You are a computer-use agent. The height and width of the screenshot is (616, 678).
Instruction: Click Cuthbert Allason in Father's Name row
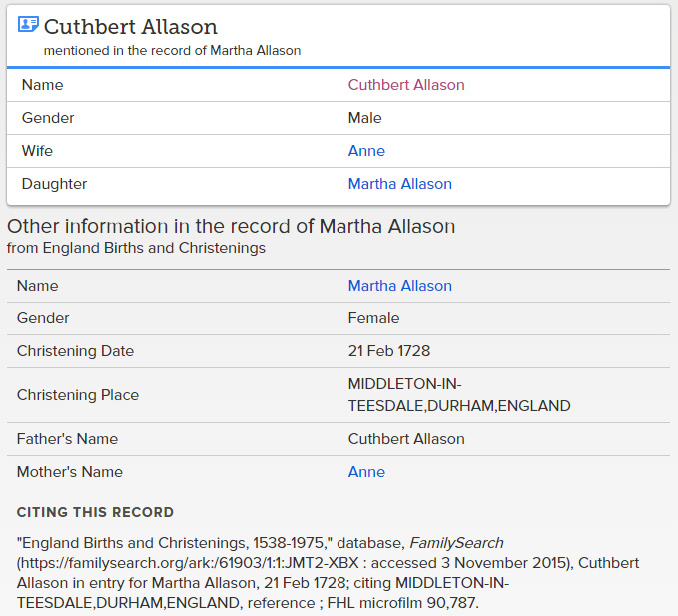pyautogui.click(x=406, y=439)
